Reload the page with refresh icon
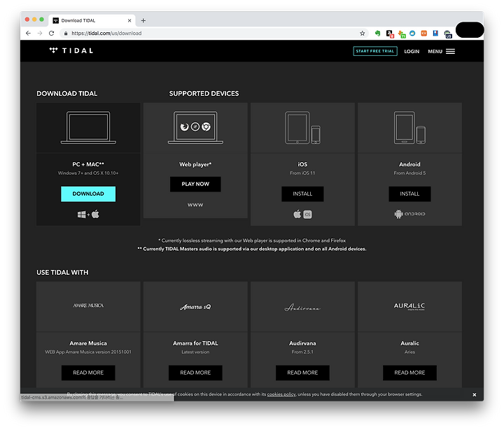The height and width of the screenshot is (430, 504). (51, 33)
